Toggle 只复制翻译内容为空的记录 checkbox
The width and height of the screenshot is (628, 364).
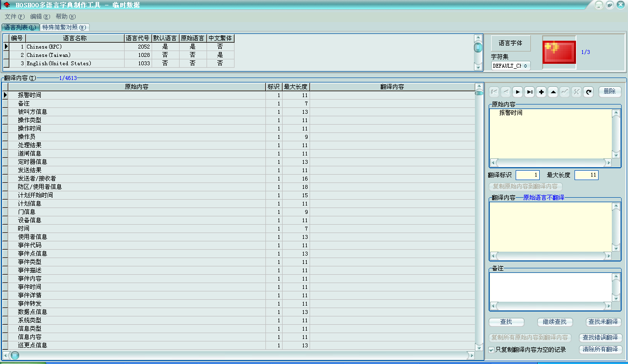tap(492, 350)
